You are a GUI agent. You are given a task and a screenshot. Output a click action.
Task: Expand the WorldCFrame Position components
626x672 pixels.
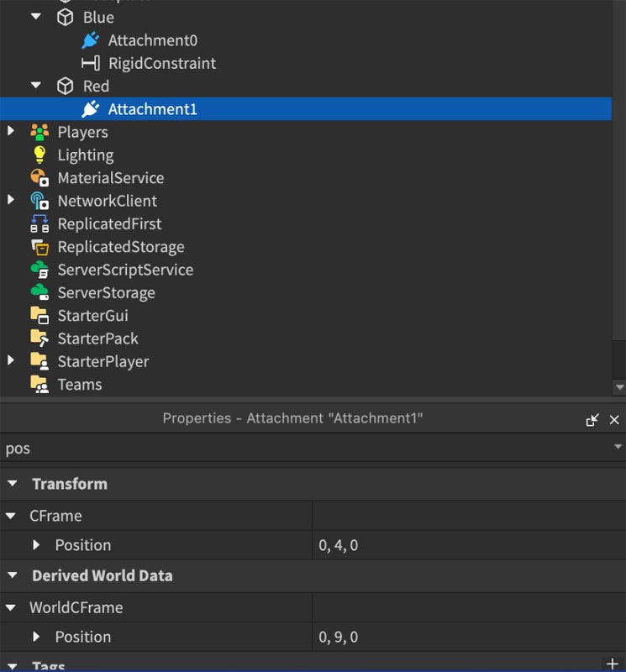click(x=36, y=637)
